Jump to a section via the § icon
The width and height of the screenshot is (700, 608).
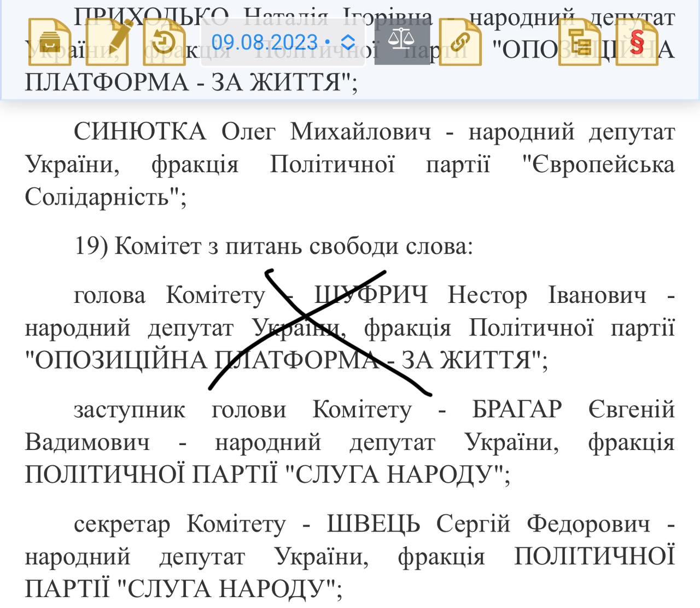[x=637, y=43]
